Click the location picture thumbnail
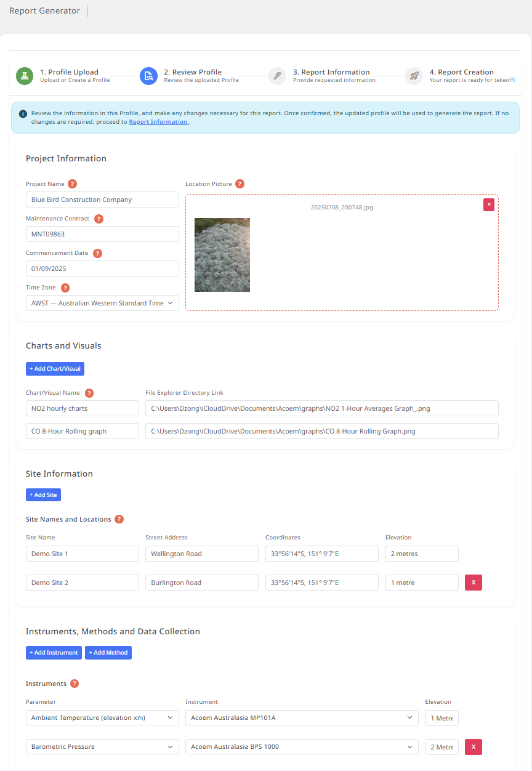The width and height of the screenshot is (532, 771). point(222,255)
